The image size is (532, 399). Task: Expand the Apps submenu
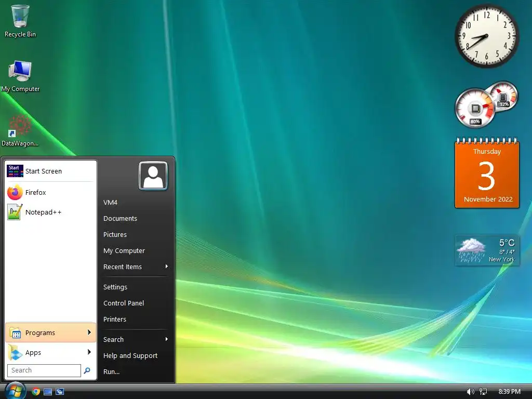coord(50,353)
